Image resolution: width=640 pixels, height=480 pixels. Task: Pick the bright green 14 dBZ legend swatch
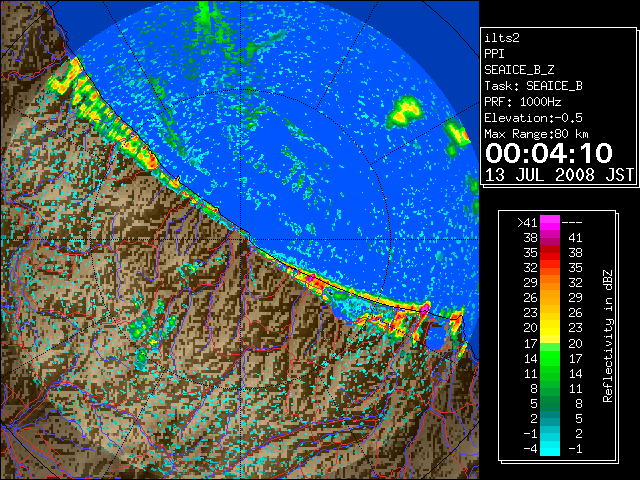pos(549,358)
